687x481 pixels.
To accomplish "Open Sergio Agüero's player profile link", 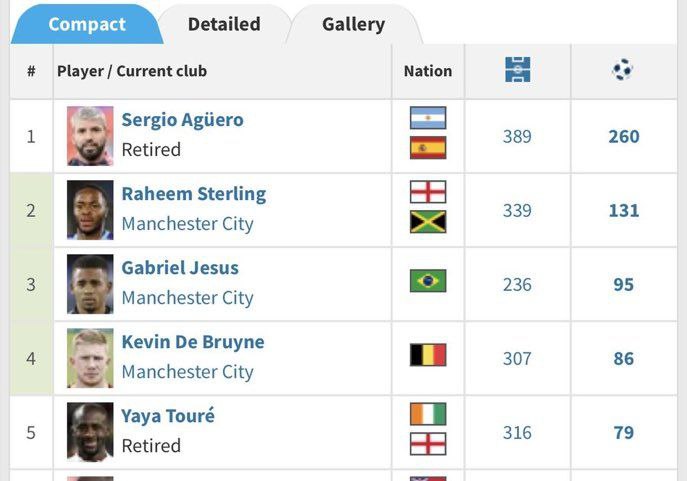I will (x=182, y=120).
